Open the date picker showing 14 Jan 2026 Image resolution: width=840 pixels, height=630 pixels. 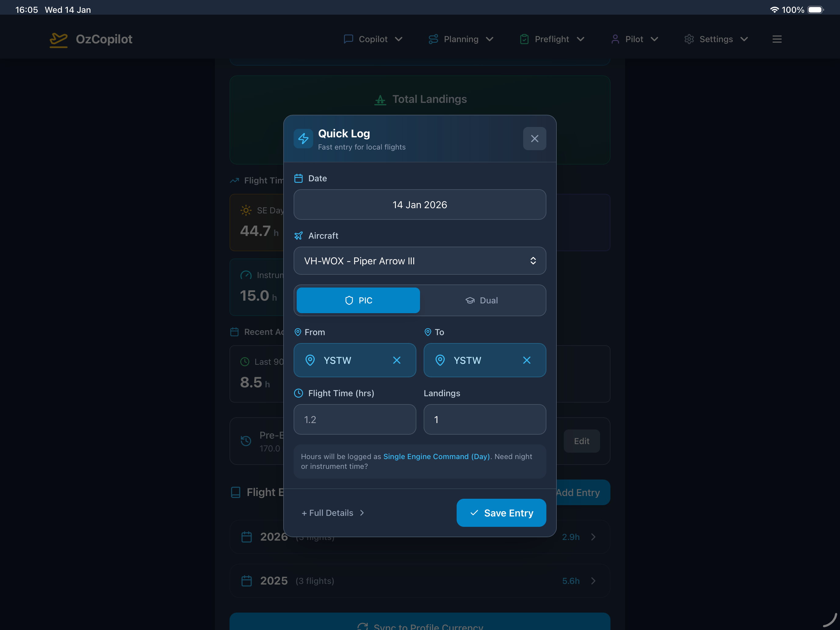(x=420, y=205)
